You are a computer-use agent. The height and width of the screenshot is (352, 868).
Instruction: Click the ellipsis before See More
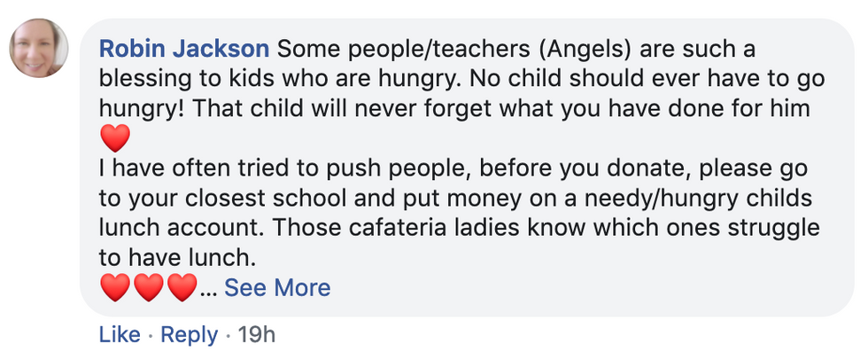coord(210,293)
